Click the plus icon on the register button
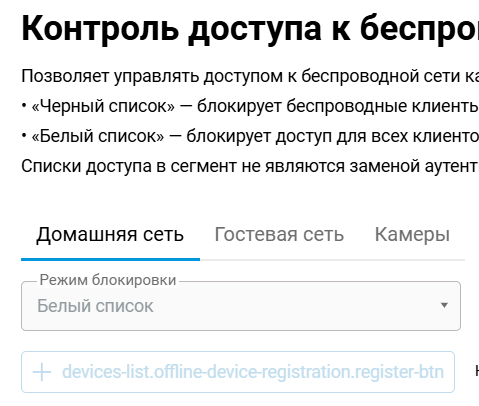Viewport: 479px width, 406px height. click(x=42, y=372)
